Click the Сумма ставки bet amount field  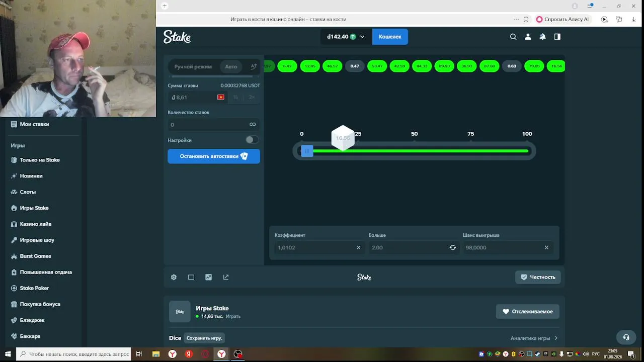click(x=197, y=97)
